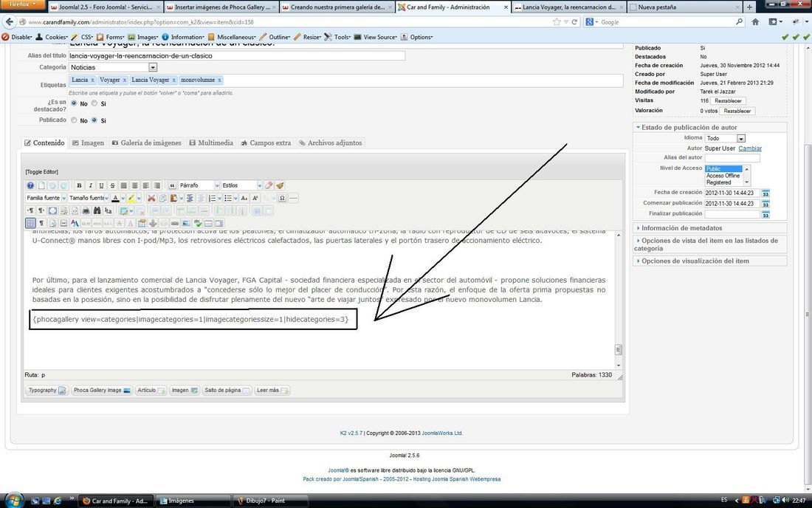Open the Idioma dropdown showing Todo
Viewport: 812px width, 508px height.
[725, 138]
